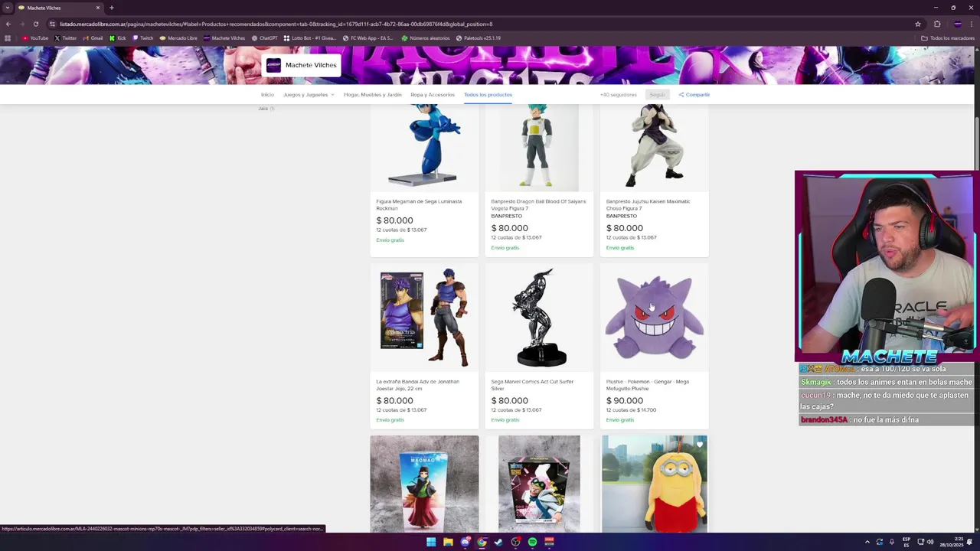Open the Vegeta figure product image
Viewport: 980px width, 551px height.
click(x=539, y=147)
